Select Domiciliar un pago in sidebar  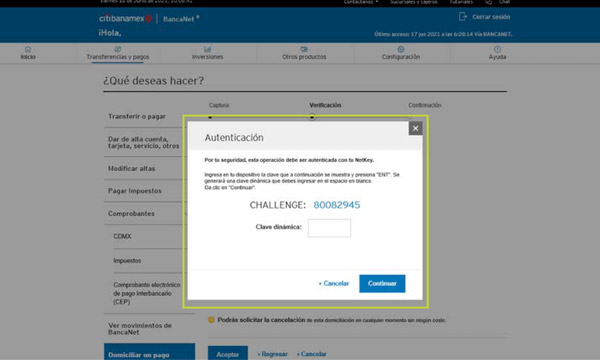[149, 353]
